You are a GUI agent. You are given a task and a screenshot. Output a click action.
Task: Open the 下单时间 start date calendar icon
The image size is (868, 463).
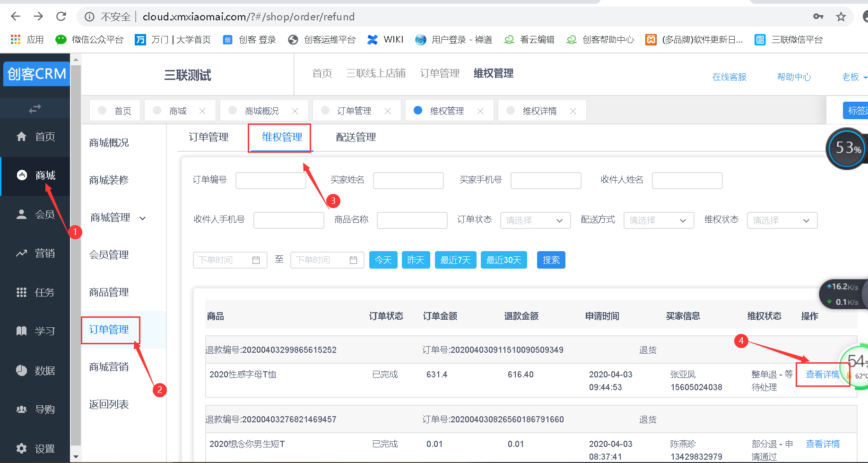tap(256, 260)
